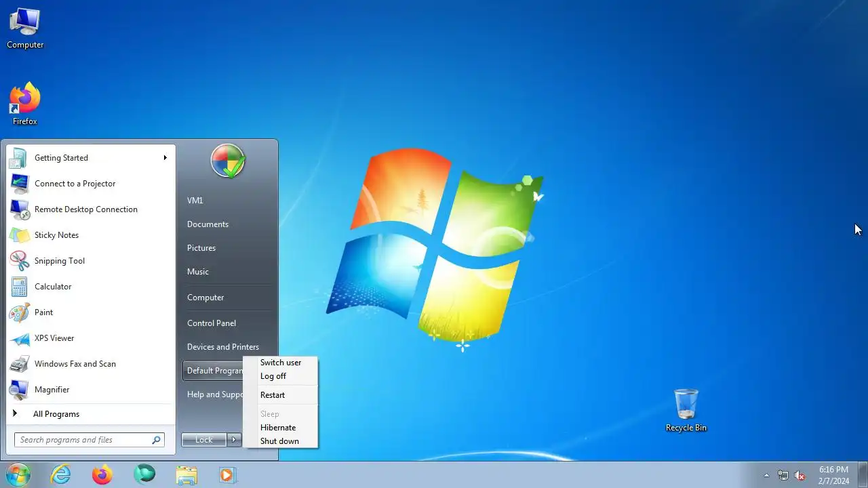Viewport: 868px width, 488px height.
Task: Click the user account picture
Action: click(x=228, y=161)
